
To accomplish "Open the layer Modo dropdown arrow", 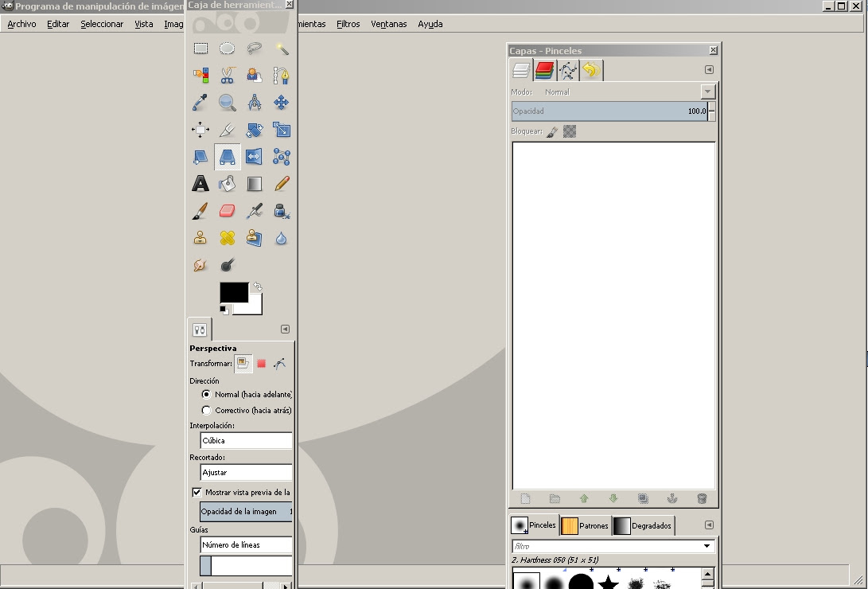I will (707, 92).
